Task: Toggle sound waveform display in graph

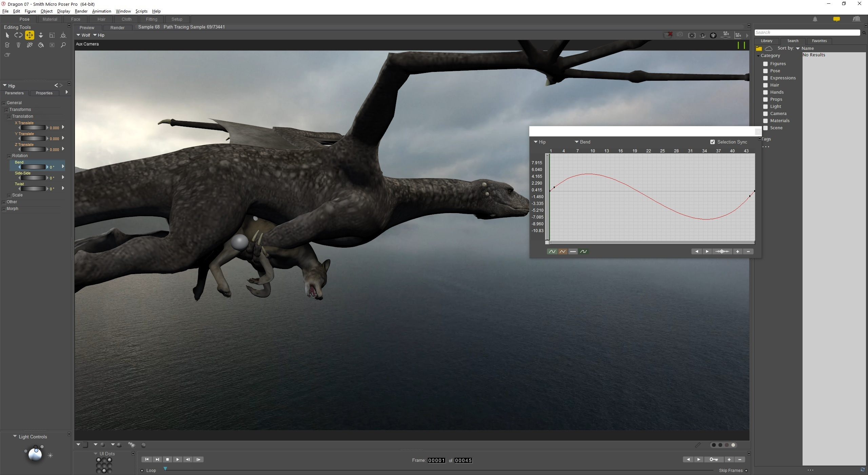Action: pos(722,251)
